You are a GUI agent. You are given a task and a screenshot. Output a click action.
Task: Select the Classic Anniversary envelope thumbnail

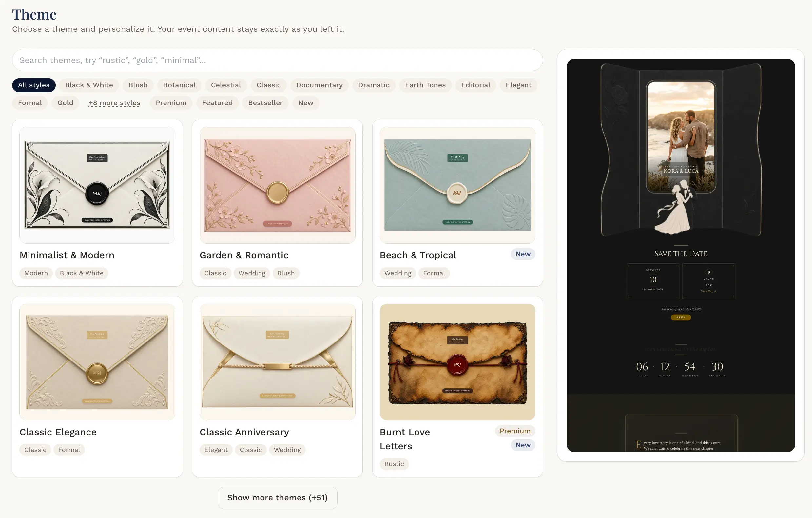(277, 361)
